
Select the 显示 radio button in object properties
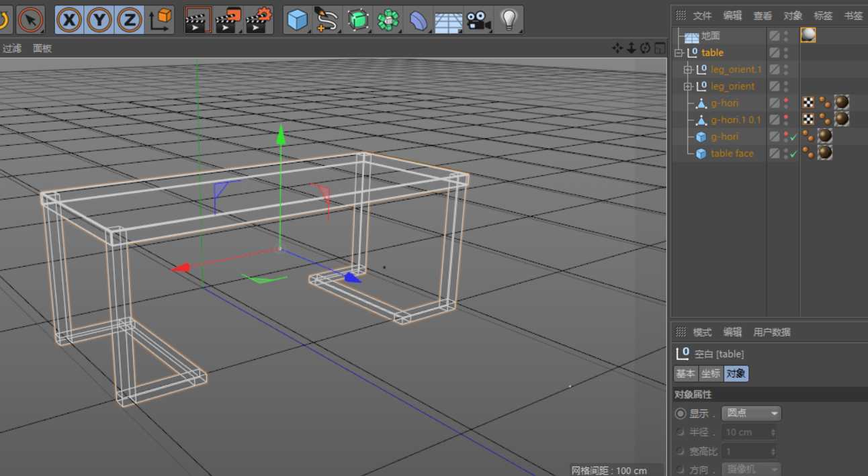[x=681, y=413]
